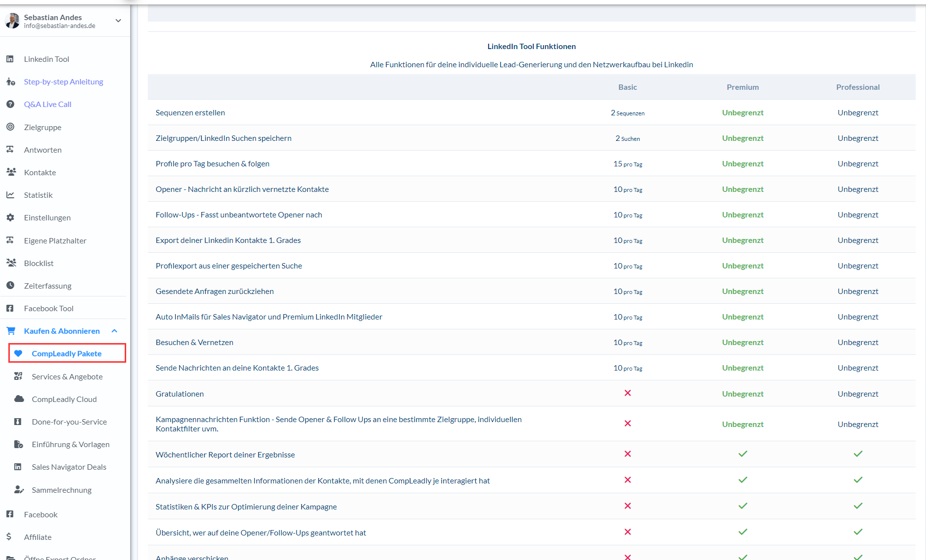
Task: Click the Premium column header
Action: [x=742, y=87]
